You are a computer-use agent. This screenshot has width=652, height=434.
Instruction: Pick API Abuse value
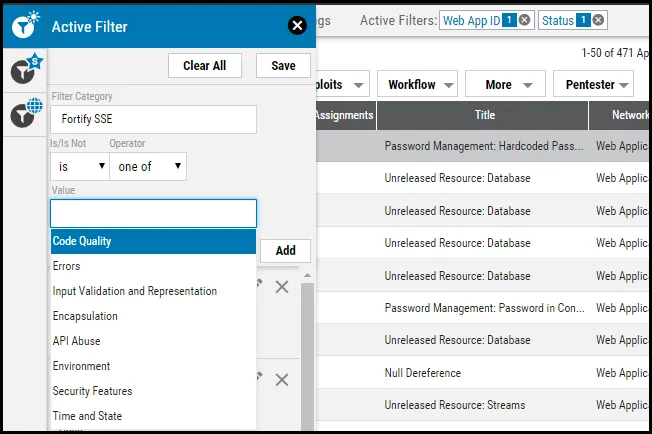pyautogui.click(x=153, y=341)
